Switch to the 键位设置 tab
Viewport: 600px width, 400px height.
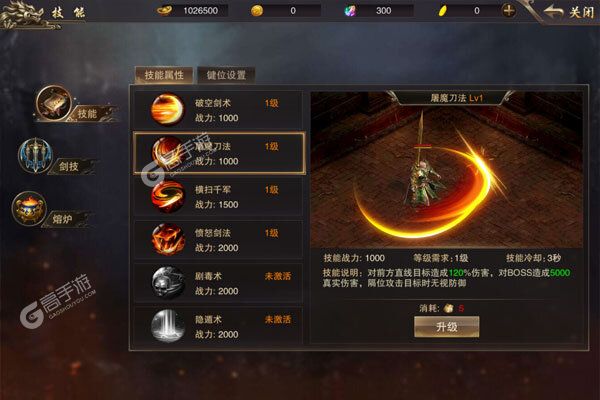(x=226, y=75)
